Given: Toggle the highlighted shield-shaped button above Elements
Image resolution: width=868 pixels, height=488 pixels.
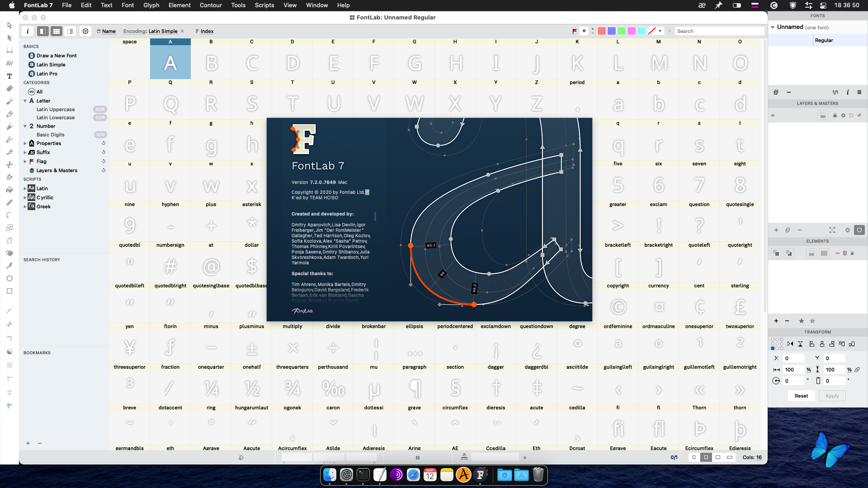Looking at the screenshot, I should pos(859,230).
